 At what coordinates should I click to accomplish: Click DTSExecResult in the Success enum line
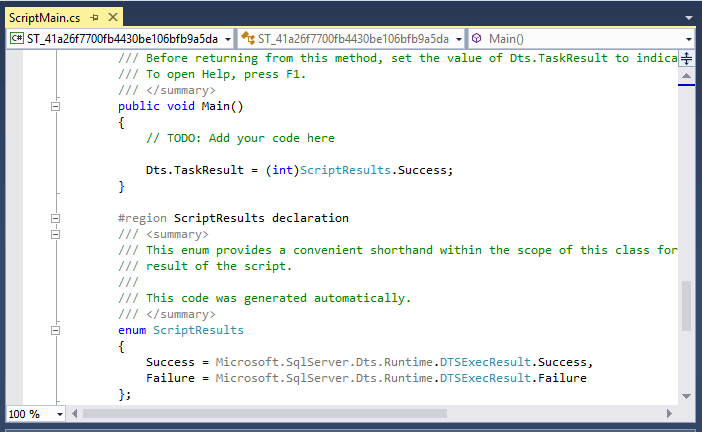point(485,362)
